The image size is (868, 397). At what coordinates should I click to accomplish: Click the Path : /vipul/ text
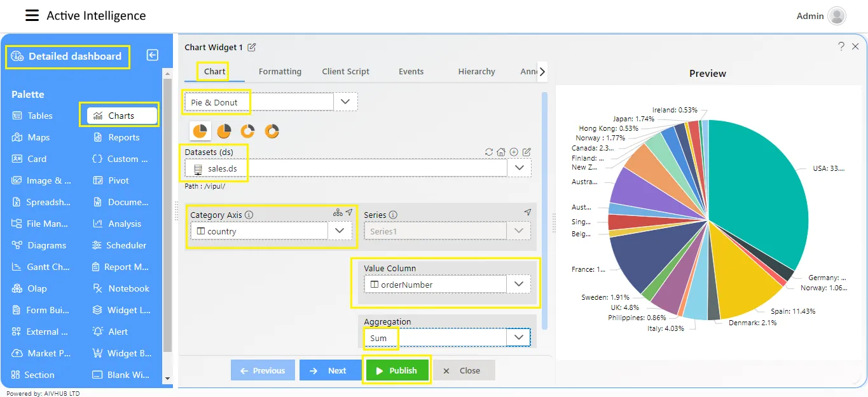(x=205, y=186)
